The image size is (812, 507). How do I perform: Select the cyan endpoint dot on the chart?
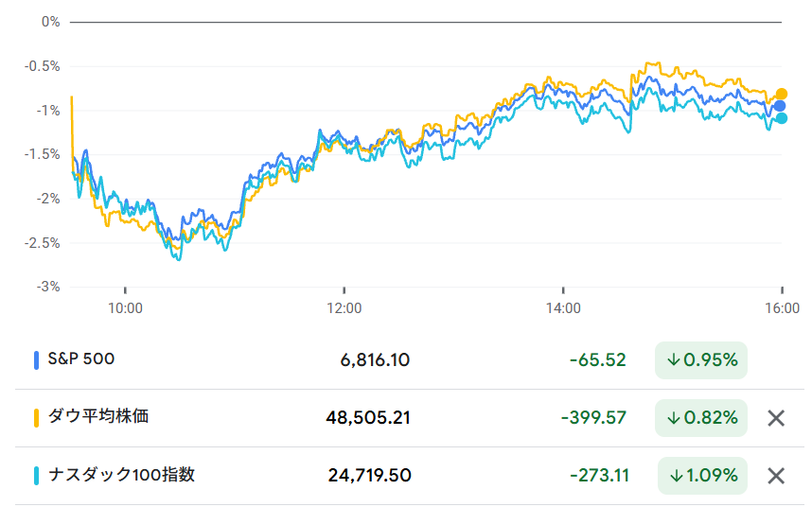[782, 118]
